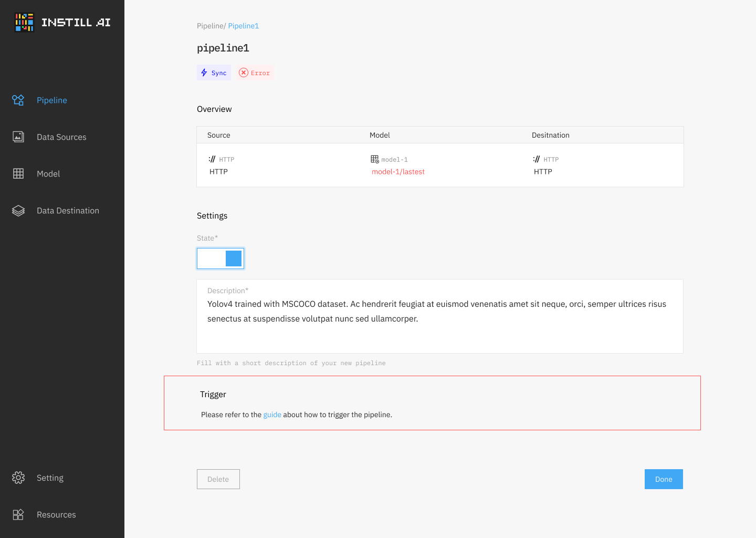
Task: Click the Delete button
Action: pos(218,479)
